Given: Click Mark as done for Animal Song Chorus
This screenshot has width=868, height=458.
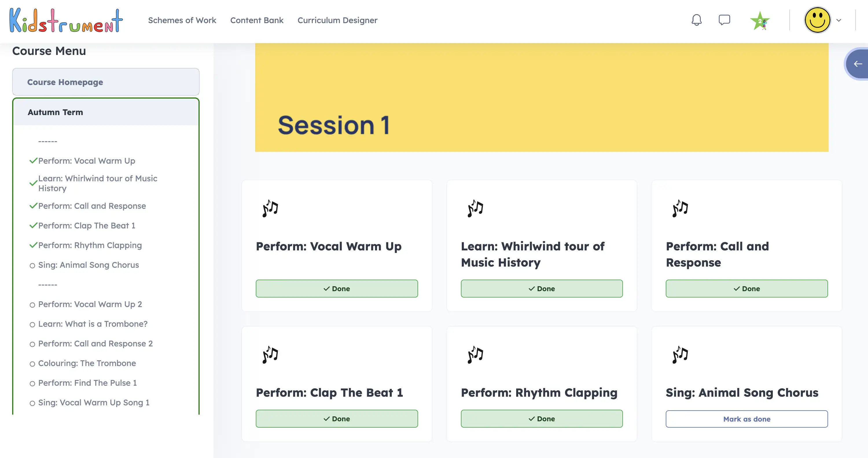Looking at the screenshot, I should click(x=746, y=419).
